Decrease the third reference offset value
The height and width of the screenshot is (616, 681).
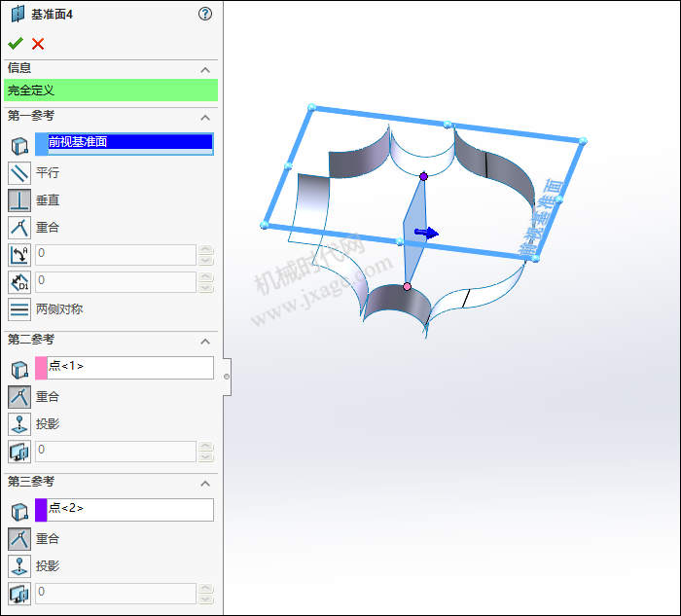click(x=206, y=599)
